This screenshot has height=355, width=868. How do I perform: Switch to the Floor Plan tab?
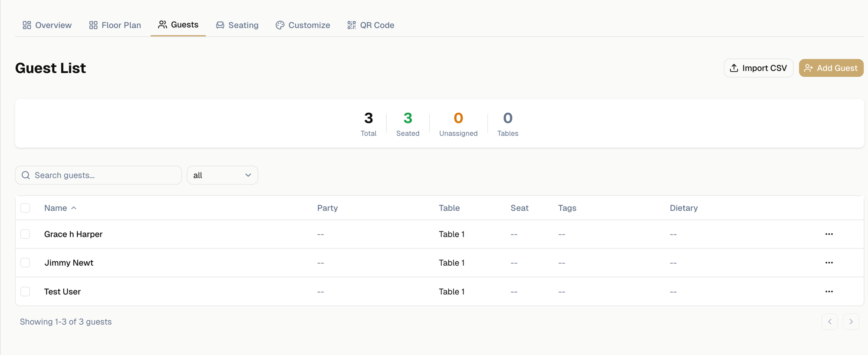[115, 25]
